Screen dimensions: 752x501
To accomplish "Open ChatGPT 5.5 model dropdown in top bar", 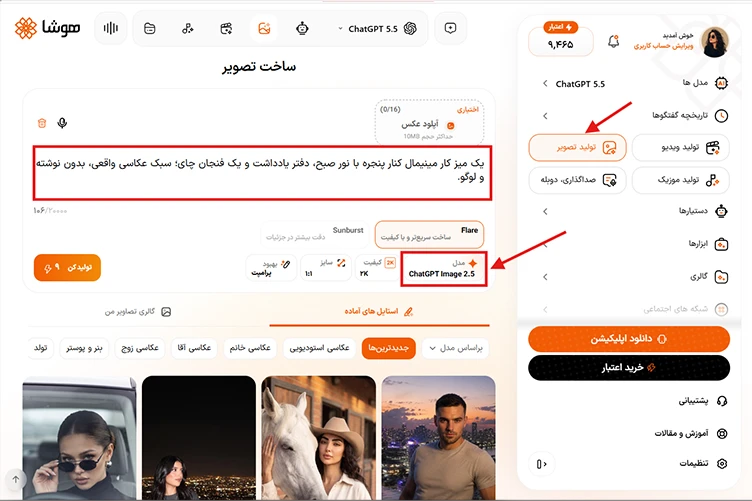I will (377, 29).
